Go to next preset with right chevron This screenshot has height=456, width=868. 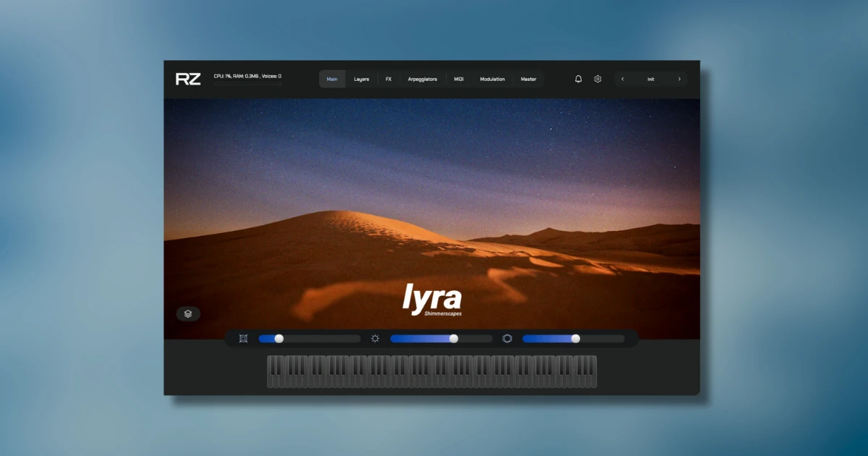[678, 79]
